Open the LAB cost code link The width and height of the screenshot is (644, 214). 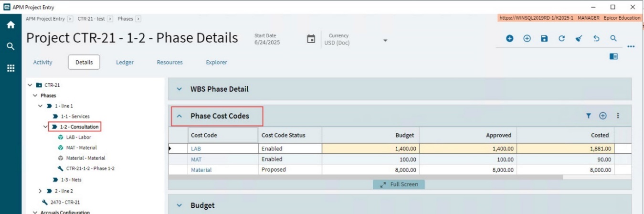(x=196, y=149)
